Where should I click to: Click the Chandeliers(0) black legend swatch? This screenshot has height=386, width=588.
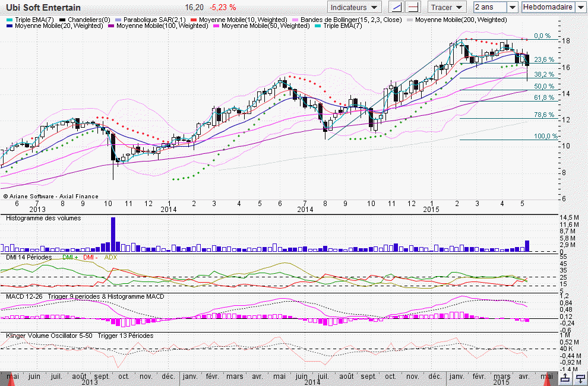tap(62, 20)
